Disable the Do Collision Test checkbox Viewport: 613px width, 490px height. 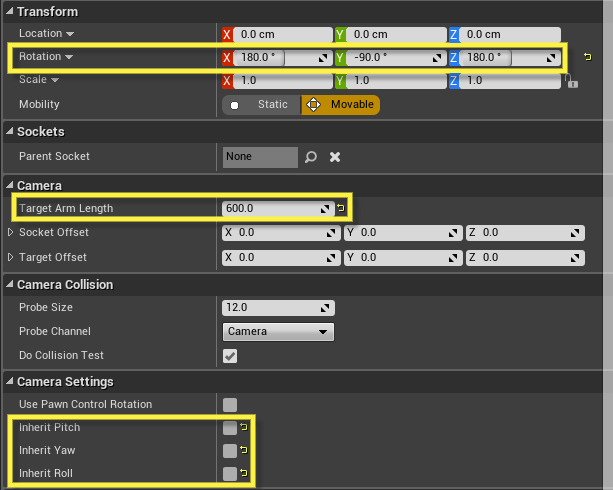(230, 356)
